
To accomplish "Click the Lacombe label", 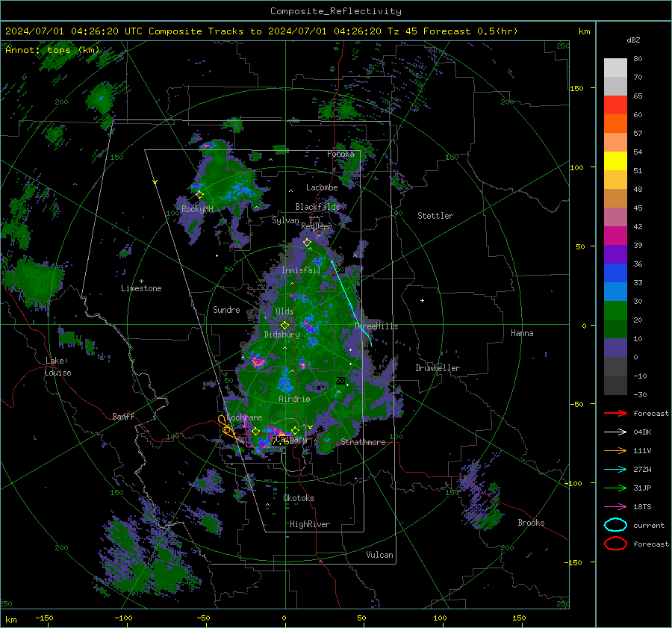I will [322, 187].
